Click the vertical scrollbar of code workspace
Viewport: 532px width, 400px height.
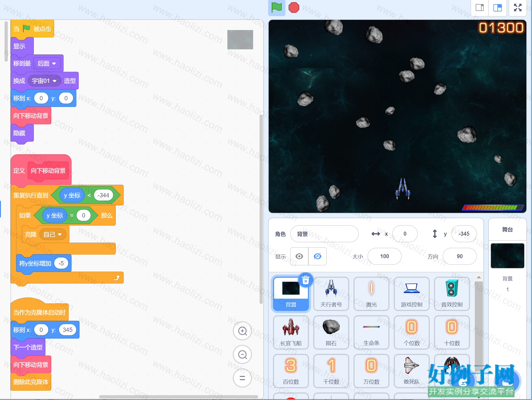pyautogui.click(x=261, y=209)
